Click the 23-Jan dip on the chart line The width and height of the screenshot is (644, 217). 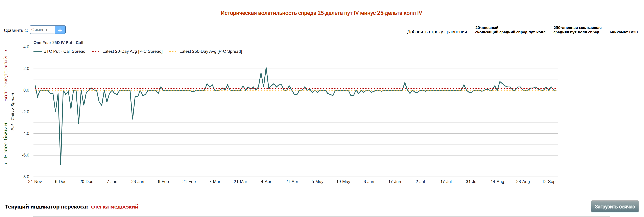pyautogui.click(x=133, y=119)
